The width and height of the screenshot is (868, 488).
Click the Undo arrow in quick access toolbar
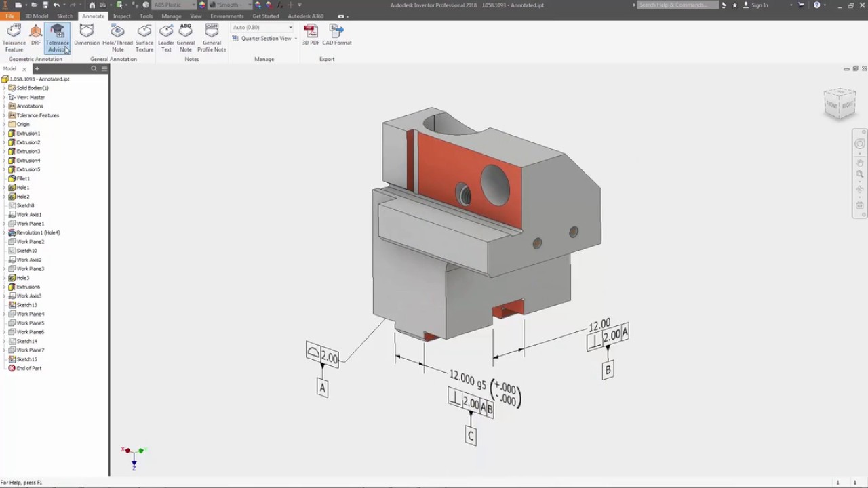[57, 5]
